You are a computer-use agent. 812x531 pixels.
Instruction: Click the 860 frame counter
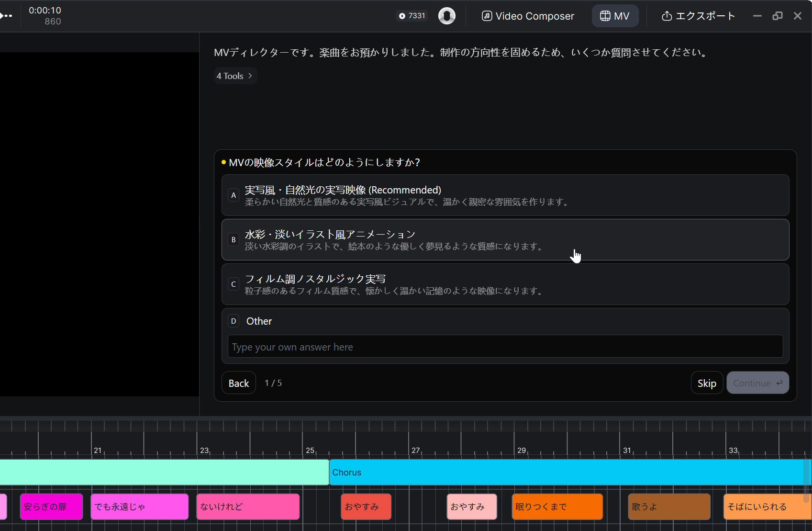coord(53,22)
